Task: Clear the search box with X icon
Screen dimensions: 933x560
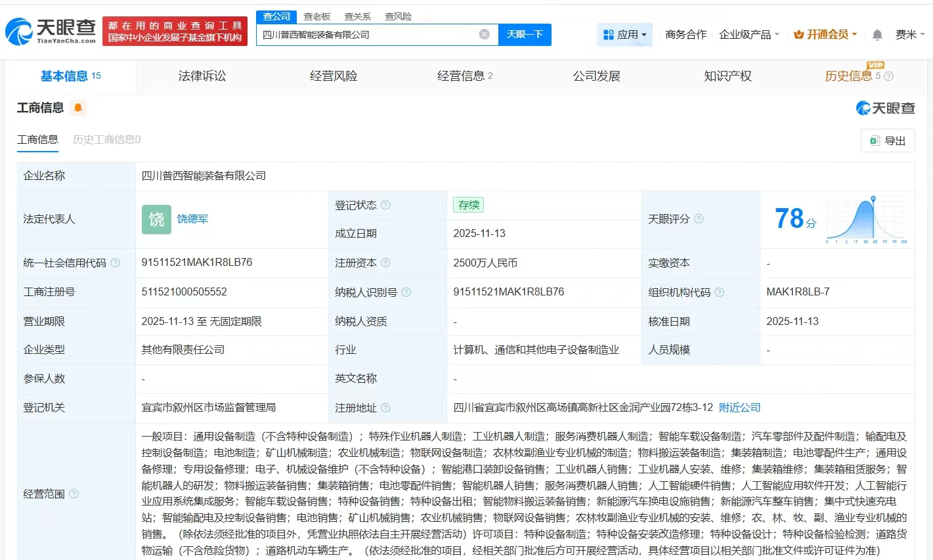Action: (x=484, y=34)
